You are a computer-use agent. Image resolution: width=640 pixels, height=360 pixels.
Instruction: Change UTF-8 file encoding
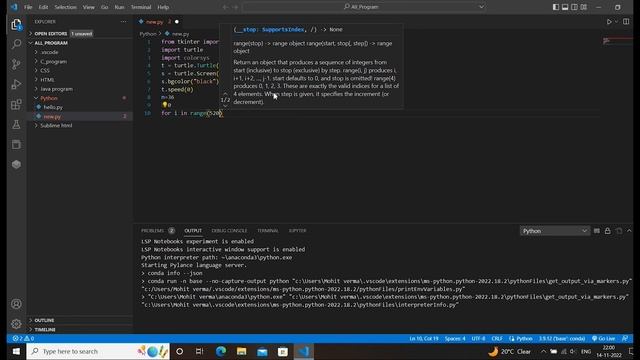[478, 339]
